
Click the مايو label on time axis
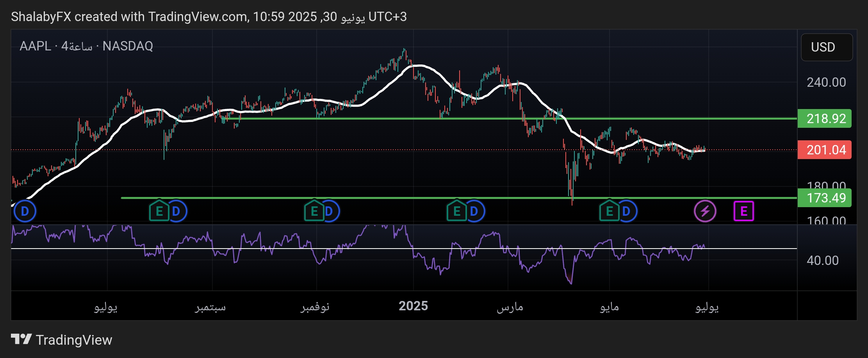pyautogui.click(x=610, y=307)
